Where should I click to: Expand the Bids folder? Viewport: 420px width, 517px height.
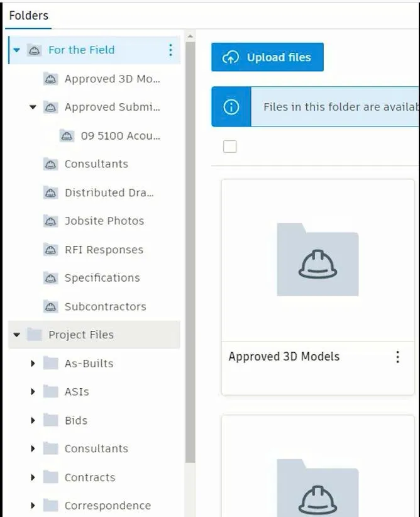pos(33,420)
